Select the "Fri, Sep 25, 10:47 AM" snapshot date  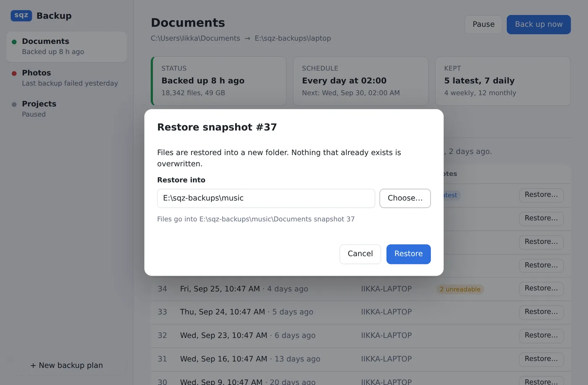pyautogui.click(x=220, y=289)
